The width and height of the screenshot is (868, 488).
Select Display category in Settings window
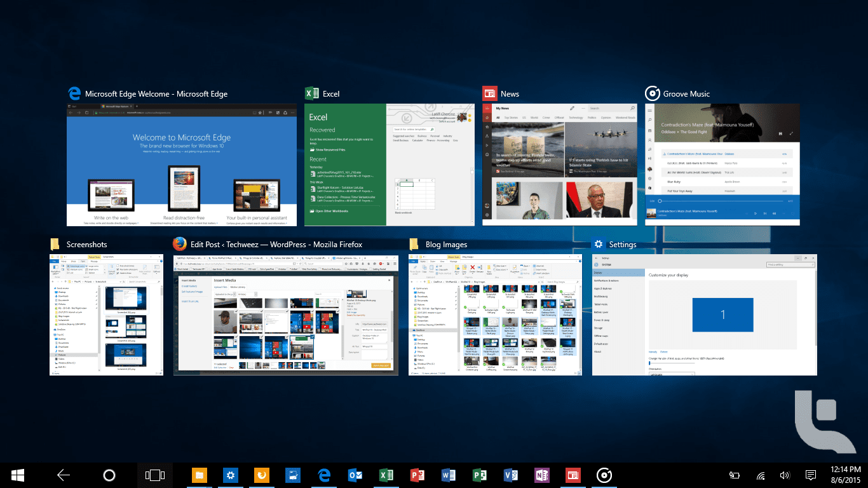click(x=618, y=273)
